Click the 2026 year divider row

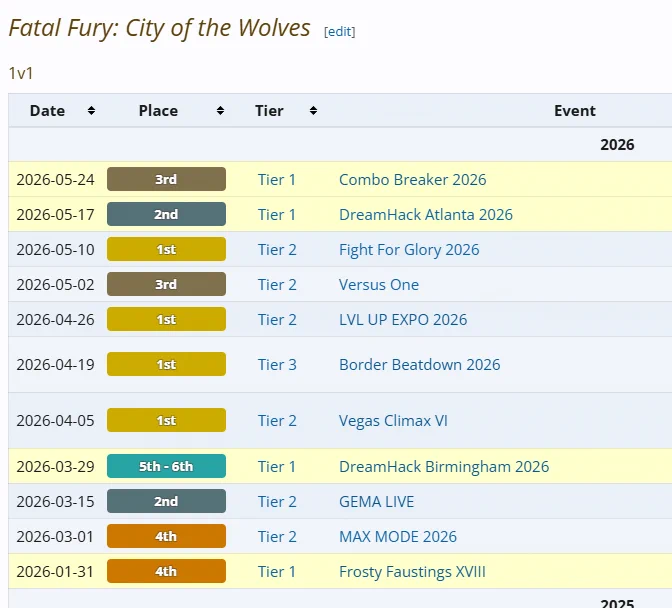click(x=340, y=145)
